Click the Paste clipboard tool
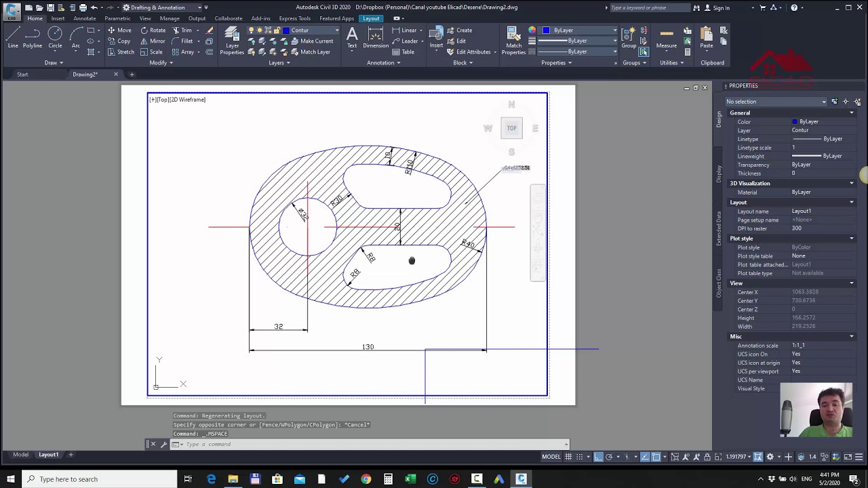This screenshot has width=868, height=488. pos(707,38)
